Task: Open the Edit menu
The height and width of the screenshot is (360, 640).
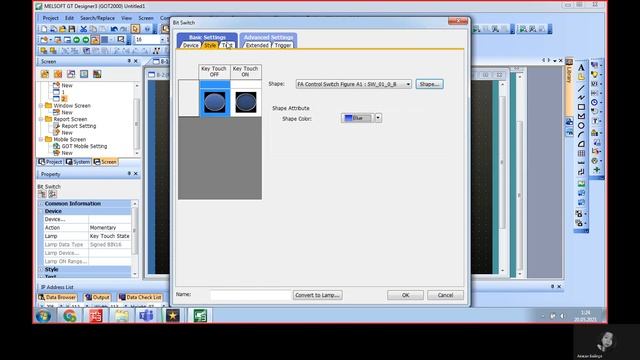Action: coord(69,18)
